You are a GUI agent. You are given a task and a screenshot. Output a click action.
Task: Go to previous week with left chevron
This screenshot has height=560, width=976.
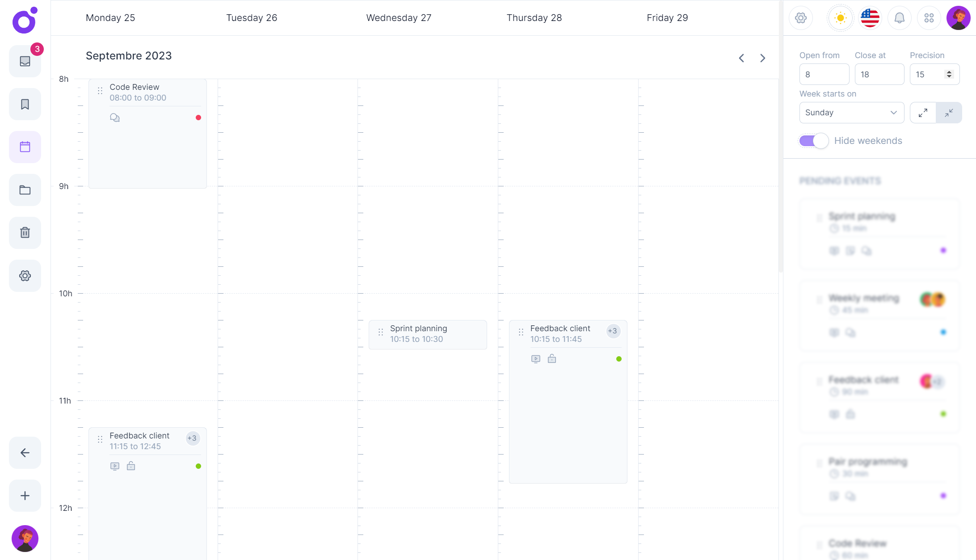tap(741, 58)
